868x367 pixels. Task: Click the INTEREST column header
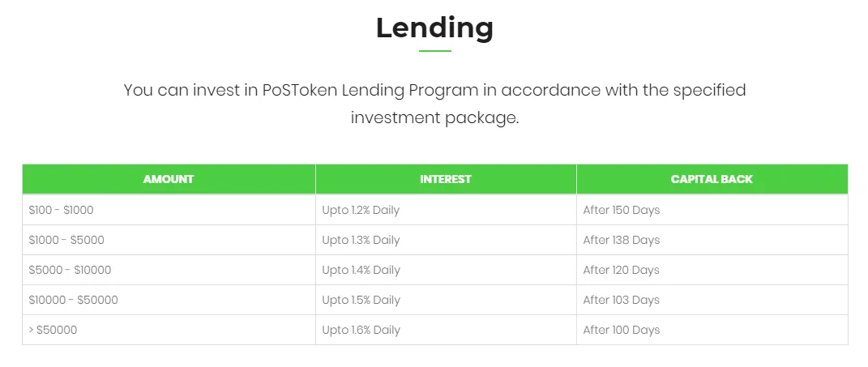(446, 179)
